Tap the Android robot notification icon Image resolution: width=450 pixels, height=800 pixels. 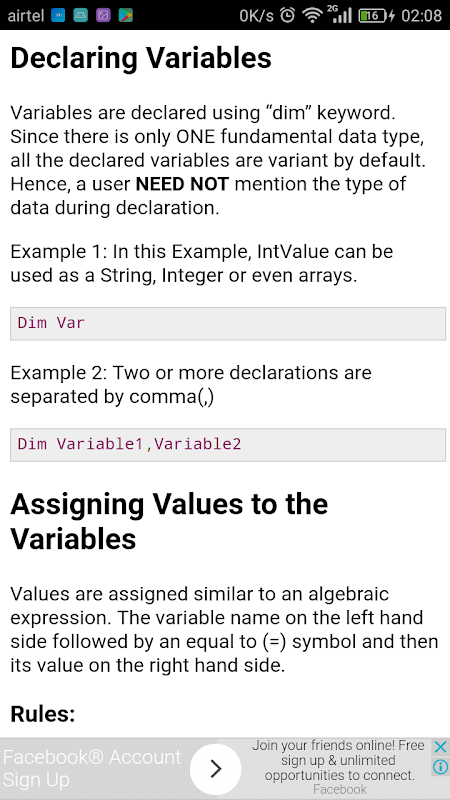tap(81, 15)
